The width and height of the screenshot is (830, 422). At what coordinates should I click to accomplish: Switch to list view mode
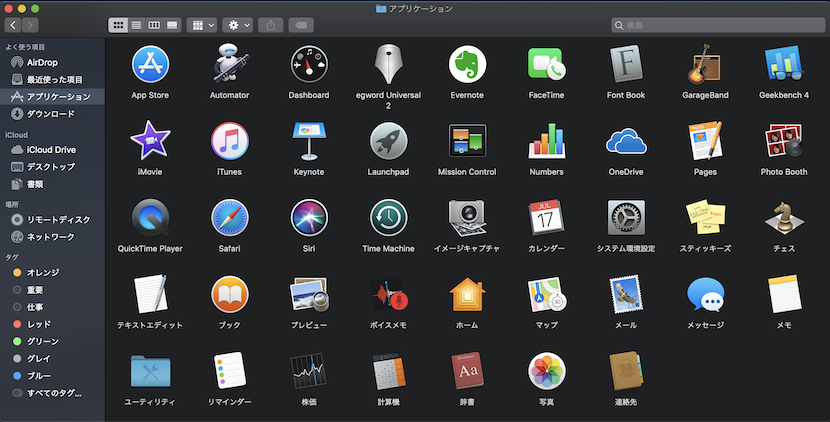137,25
